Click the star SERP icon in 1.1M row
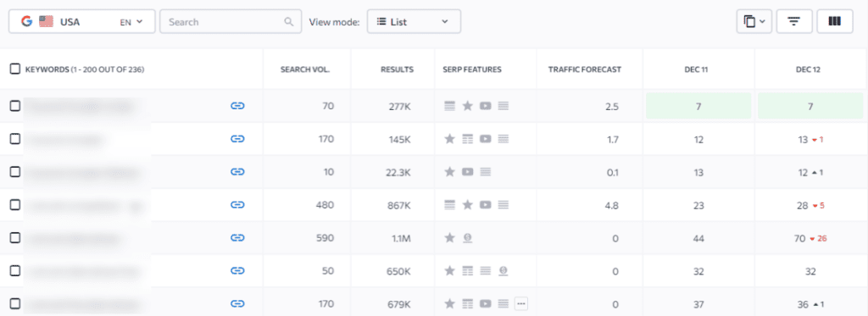Screen dimensions: 868x316 450,238
